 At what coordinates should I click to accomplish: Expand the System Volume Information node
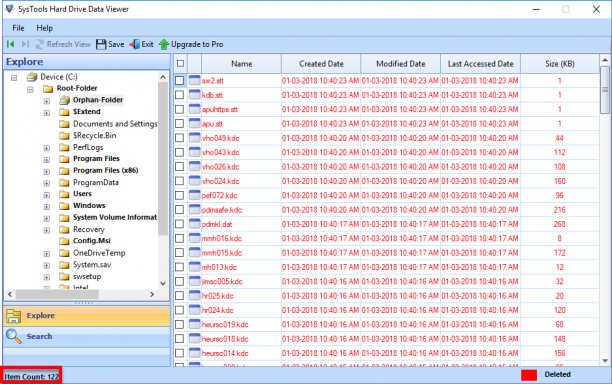[46, 218]
